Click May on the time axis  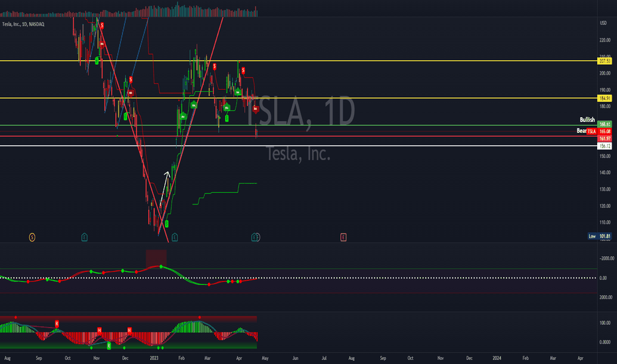point(265,358)
